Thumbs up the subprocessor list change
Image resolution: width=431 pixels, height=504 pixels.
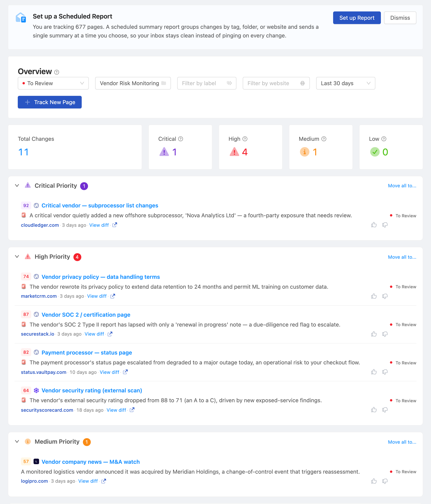374,225
